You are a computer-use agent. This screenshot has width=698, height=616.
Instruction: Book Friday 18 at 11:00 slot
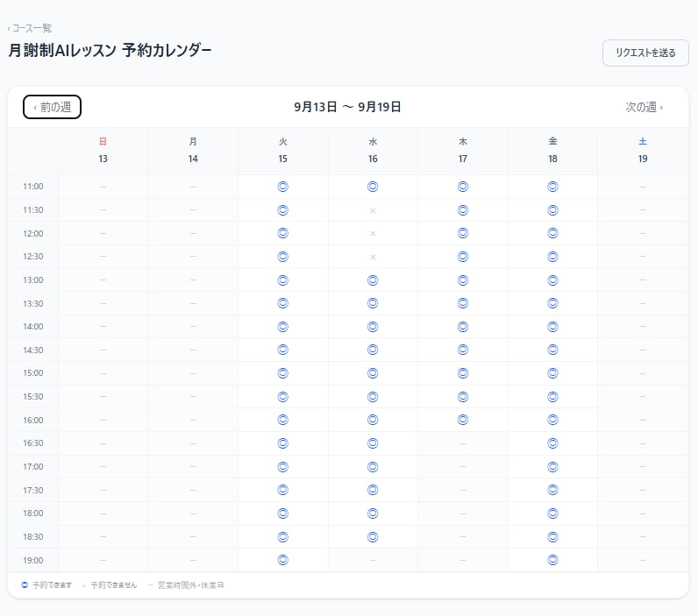pos(553,187)
